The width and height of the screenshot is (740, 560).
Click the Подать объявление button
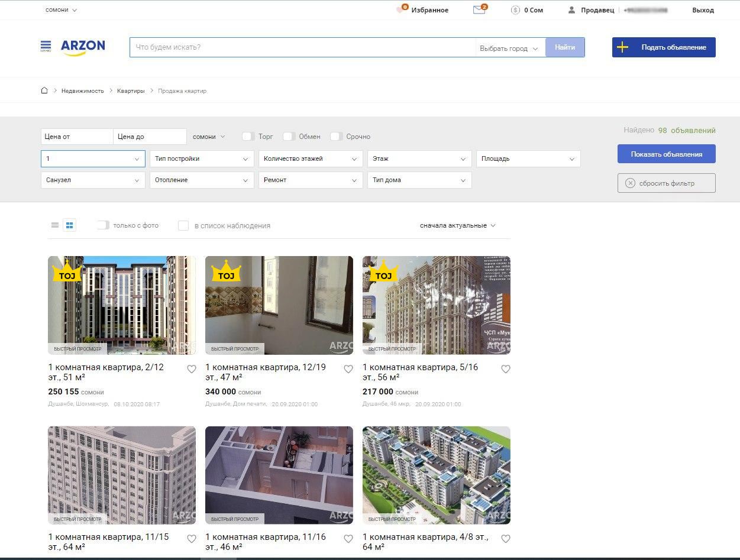pos(664,47)
